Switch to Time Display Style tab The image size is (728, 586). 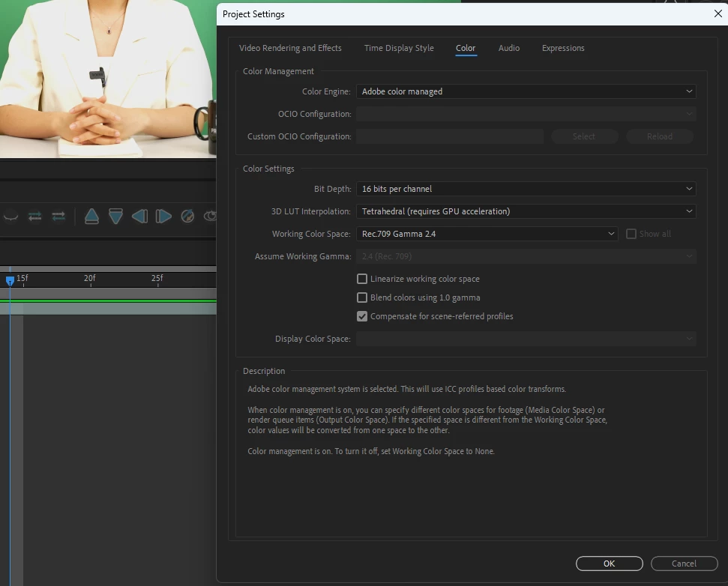tap(399, 48)
